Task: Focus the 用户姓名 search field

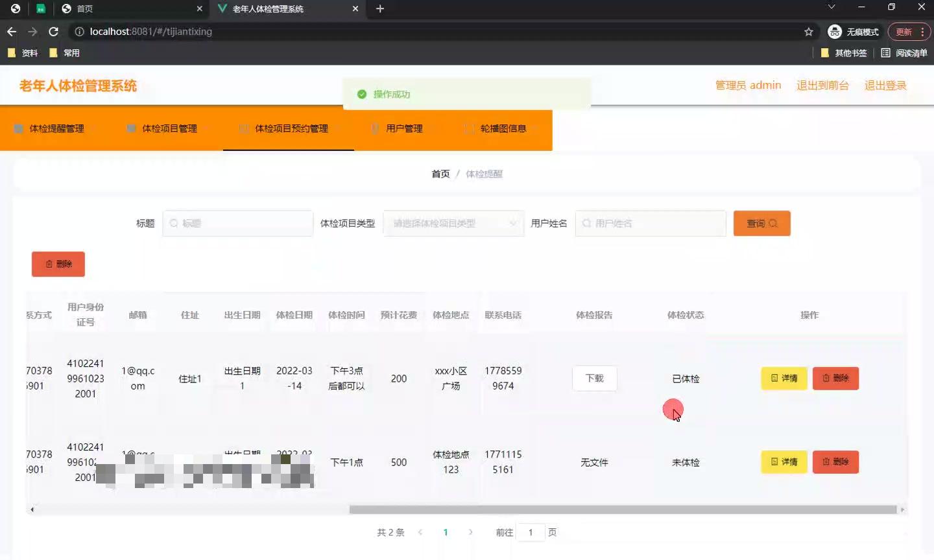Action: point(651,223)
